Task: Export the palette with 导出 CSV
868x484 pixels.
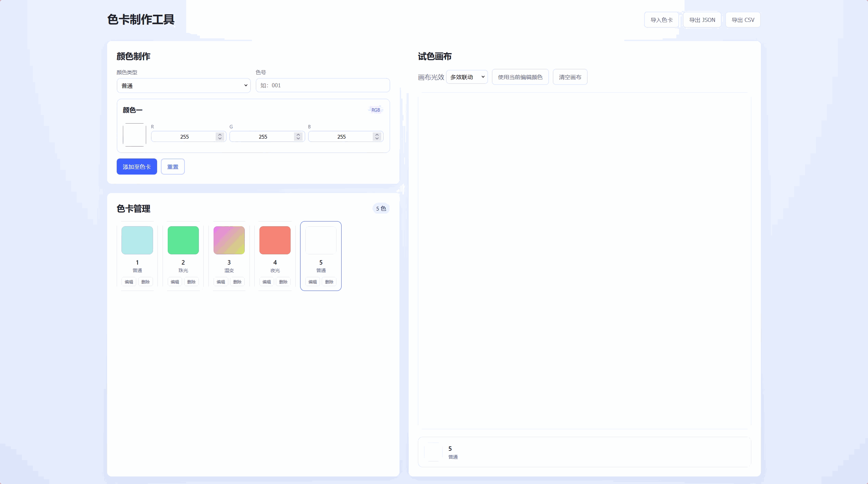Action: (x=743, y=20)
